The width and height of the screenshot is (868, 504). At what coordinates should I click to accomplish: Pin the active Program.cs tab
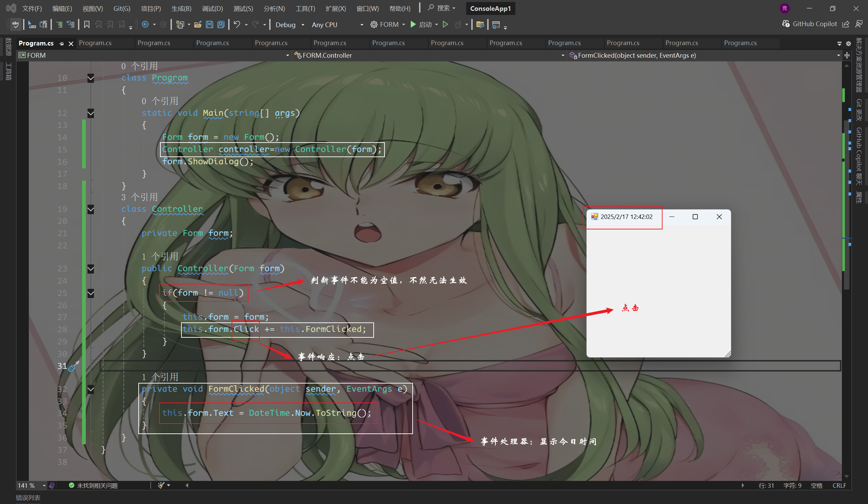tap(62, 43)
